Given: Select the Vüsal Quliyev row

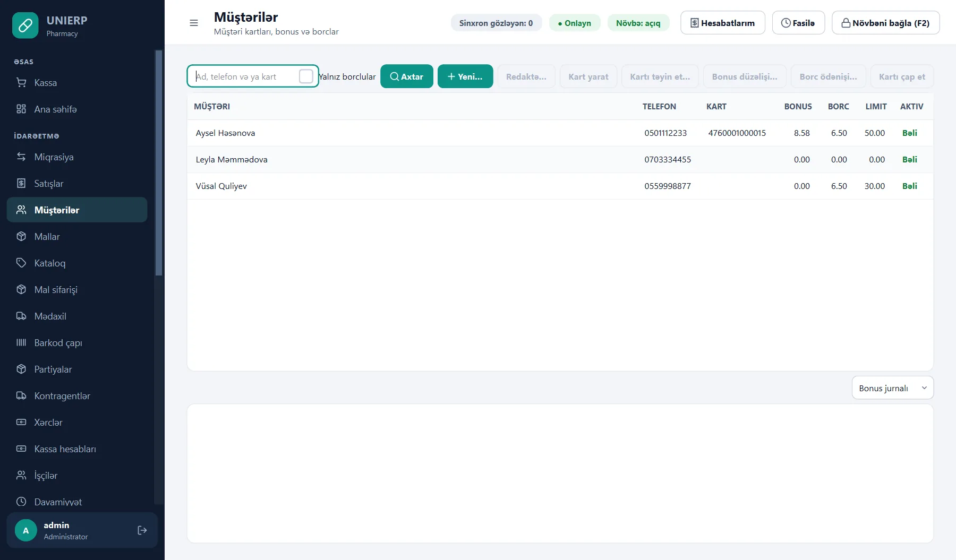Looking at the screenshot, I should (x=560, y=186).
